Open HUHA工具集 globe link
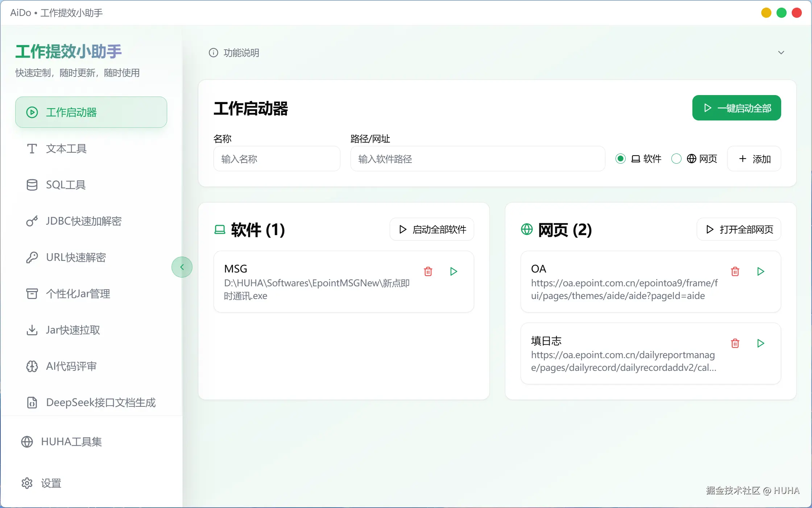Viewport: 812px width, 508px height. (27, 442)
